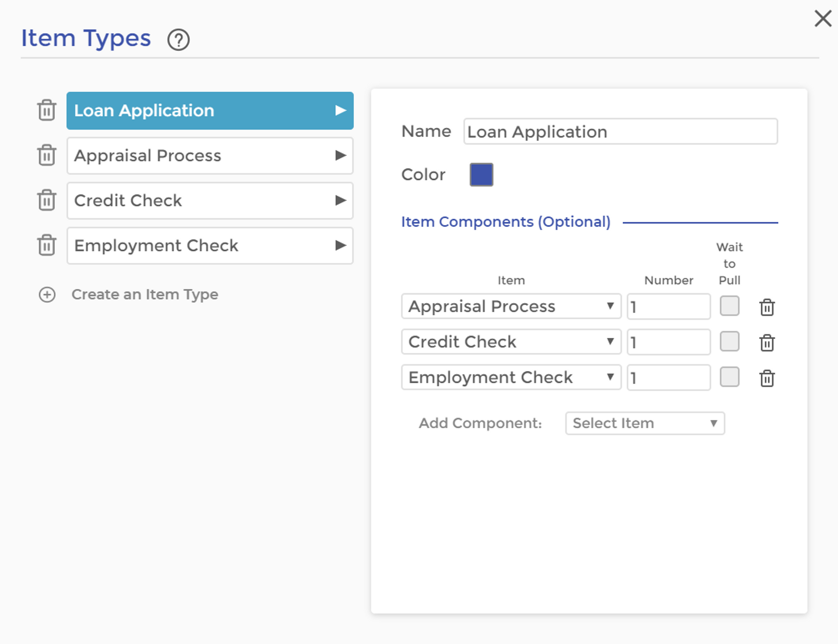The image size is (838, 644).
Task: Open the Add Component Select Item dropdown
Action: (x=645, y=423)
